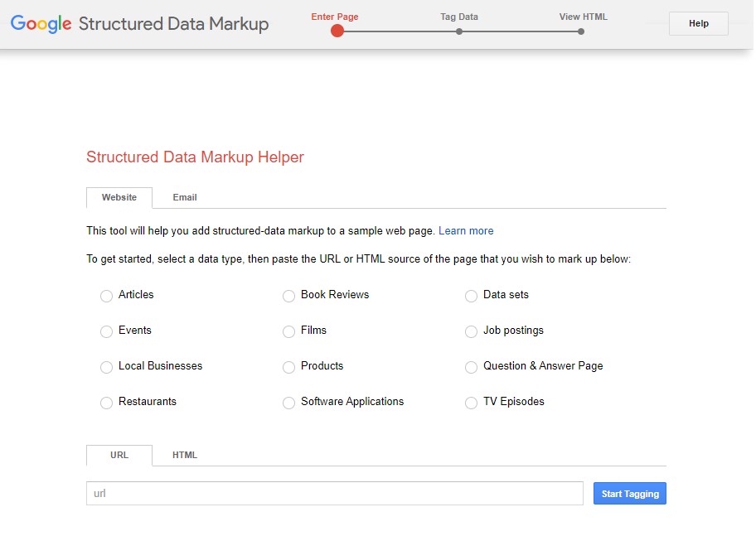The height and width of the screenshot is (536, 756).
Task: Choose the Job postings data type
Action: coord(471,331)
